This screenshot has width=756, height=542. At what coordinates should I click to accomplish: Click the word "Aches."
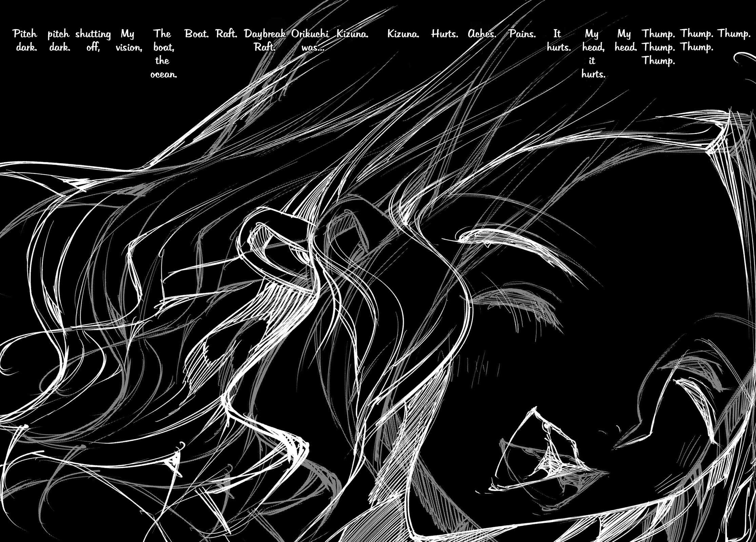click(482, 34)
